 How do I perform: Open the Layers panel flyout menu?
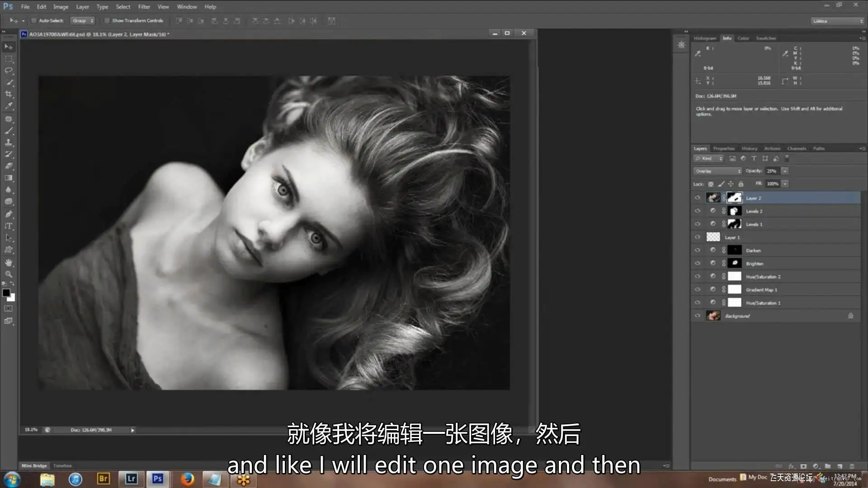pyautogui.click(x=862, y=149)
